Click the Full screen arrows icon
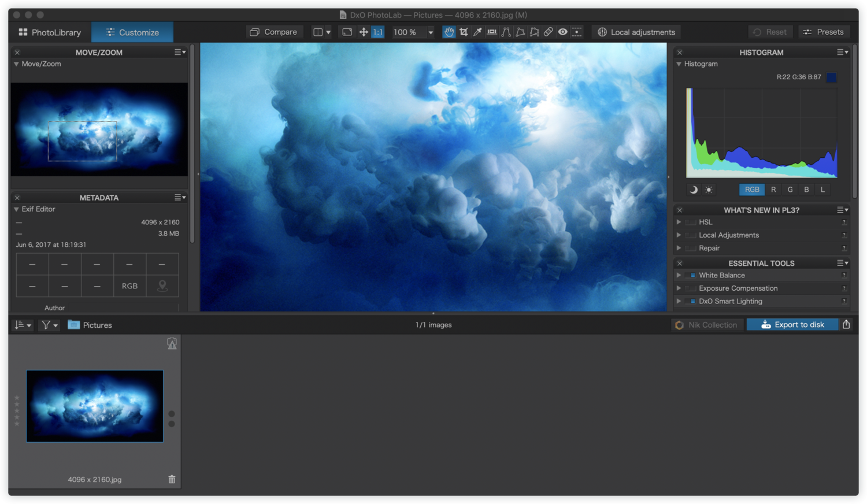867x504 pixels. (364, 32)
